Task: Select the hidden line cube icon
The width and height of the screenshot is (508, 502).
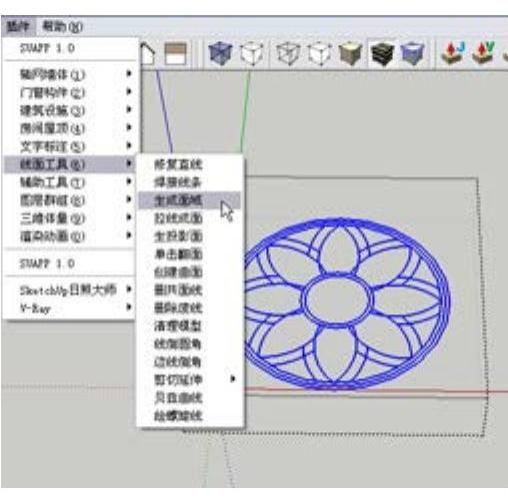Action: point(320,54)
